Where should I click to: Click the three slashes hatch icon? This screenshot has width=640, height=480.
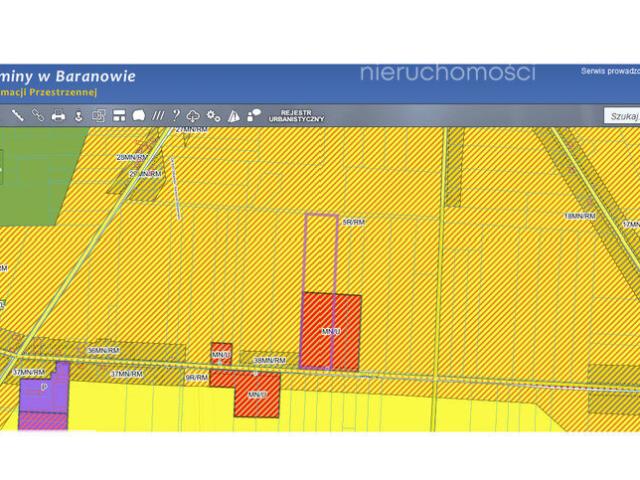tap(158, 116)
